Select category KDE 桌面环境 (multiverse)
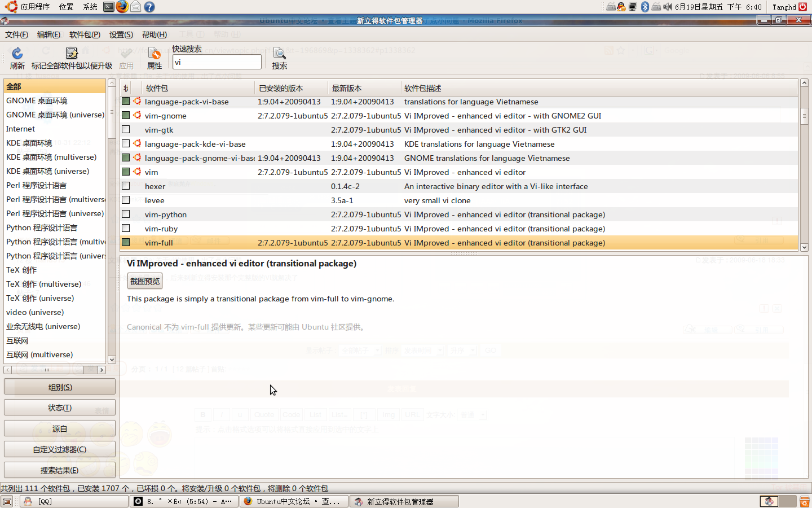Viewport: 812px width, 508px height. [55, 157]
